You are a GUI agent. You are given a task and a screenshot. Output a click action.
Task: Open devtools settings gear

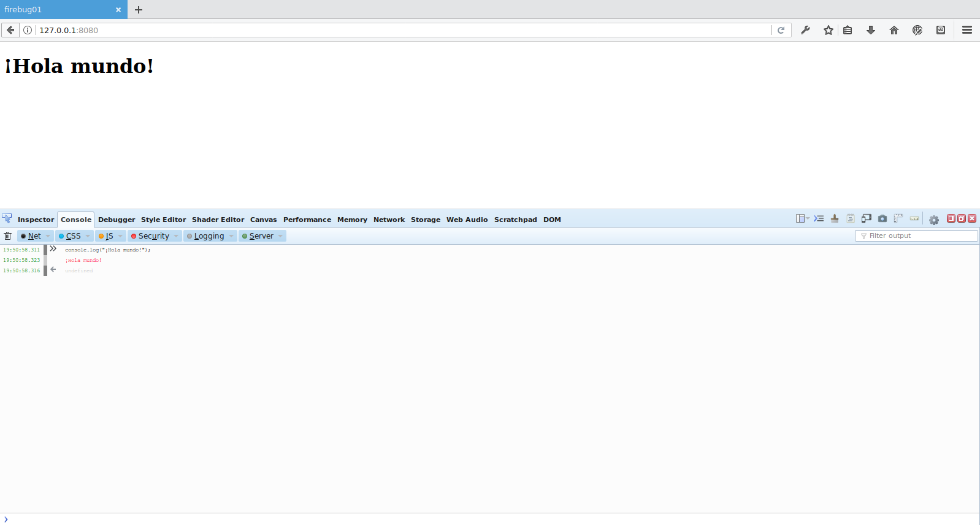point(934,220)
